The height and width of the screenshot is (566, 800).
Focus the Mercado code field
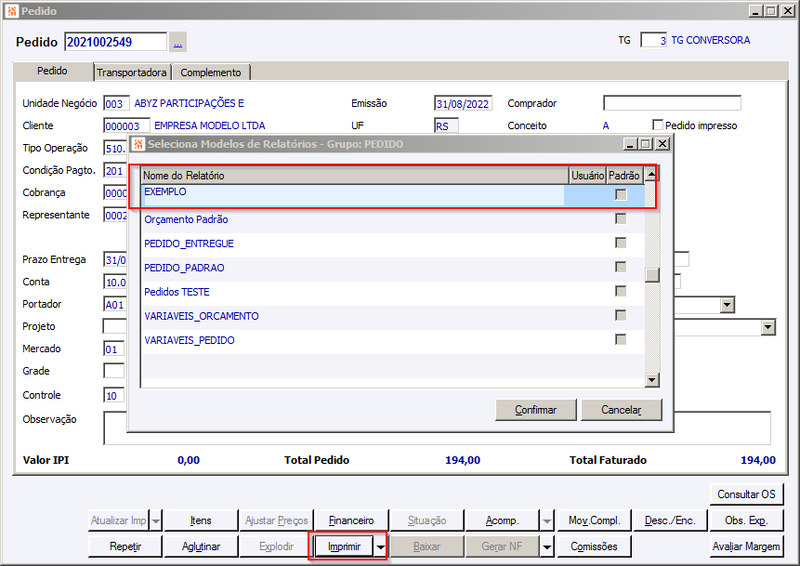[114, 349]
